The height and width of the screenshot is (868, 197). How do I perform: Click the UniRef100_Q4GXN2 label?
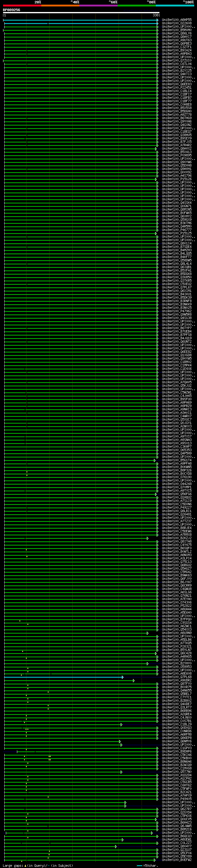[177, 125]
